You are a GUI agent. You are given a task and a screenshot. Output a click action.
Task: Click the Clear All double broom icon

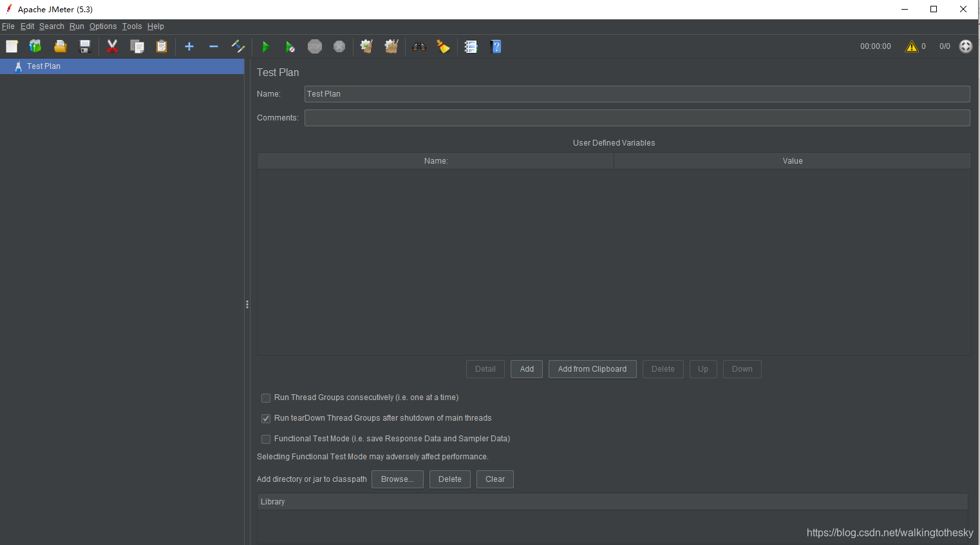391,46
